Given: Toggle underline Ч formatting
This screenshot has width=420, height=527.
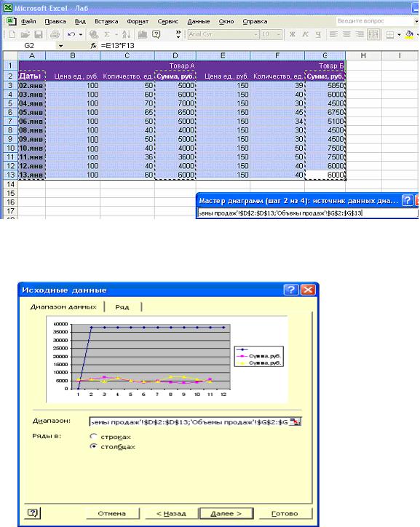Looking at the screenshot, I should 318,34.
